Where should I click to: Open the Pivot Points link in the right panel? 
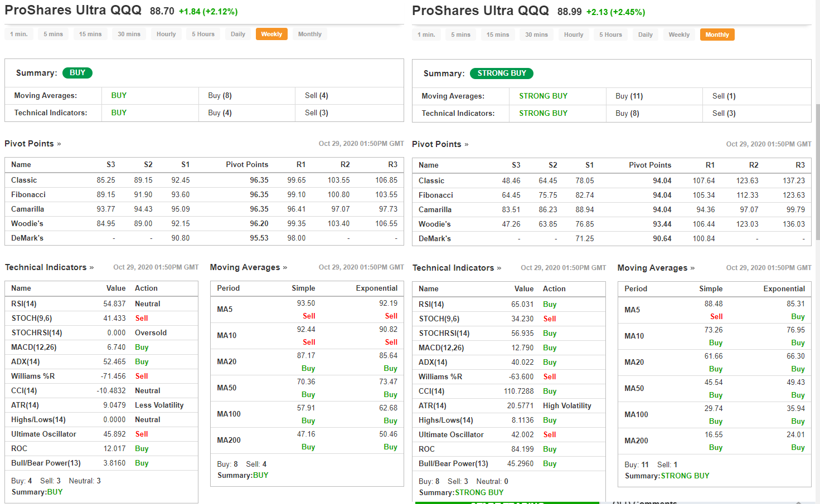[x=440, y=144]
